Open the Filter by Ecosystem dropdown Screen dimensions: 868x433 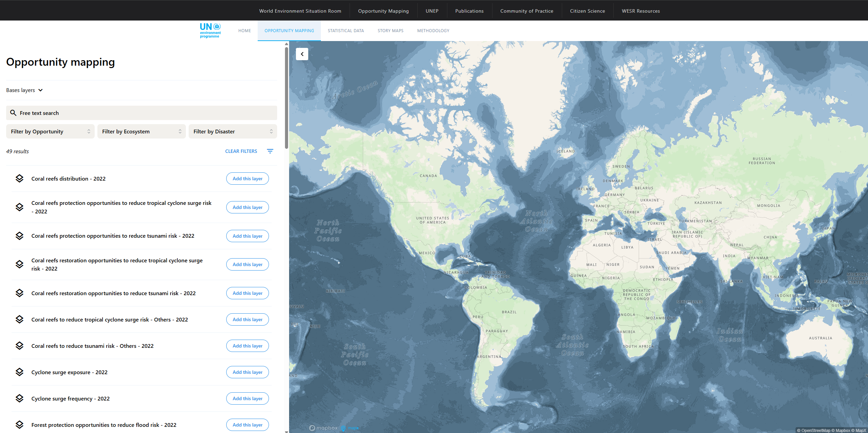tap(141, 132)
